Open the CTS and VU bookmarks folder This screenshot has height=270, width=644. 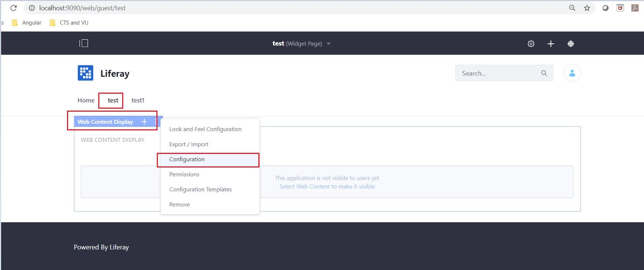[69, 23]
